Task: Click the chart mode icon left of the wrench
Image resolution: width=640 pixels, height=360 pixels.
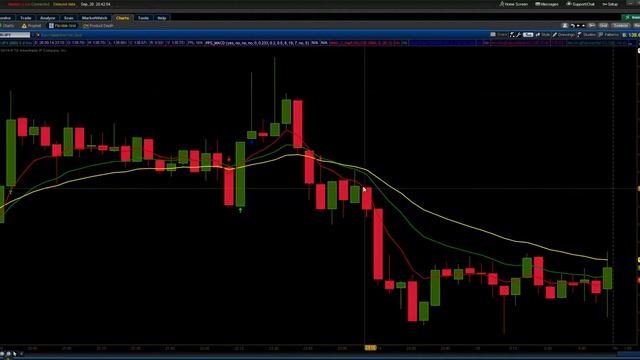Action: coord(512,35)
